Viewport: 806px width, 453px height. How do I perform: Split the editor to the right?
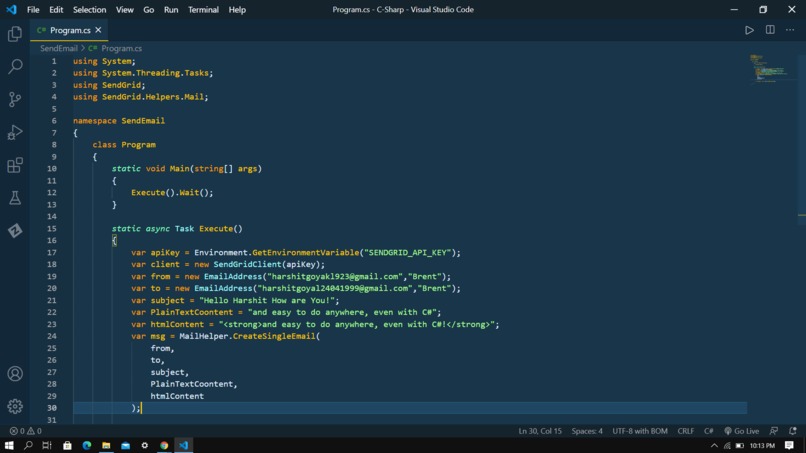click(x=770, y=30)
